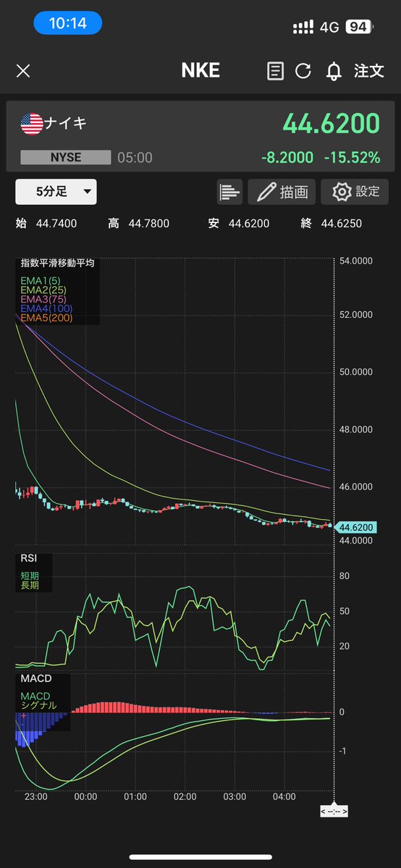Tap the NYSE exchange label
Screen dimensions: 401x868
66,158
